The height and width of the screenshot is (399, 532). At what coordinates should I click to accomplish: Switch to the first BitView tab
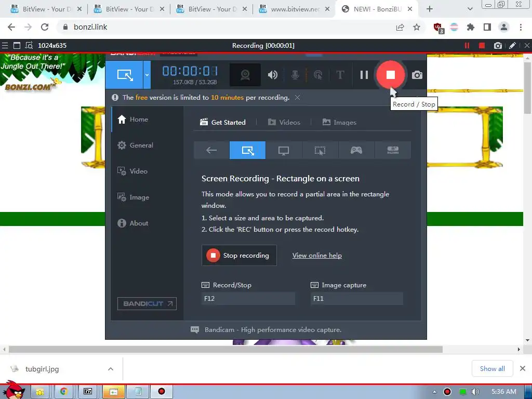[x=46, y=9]
